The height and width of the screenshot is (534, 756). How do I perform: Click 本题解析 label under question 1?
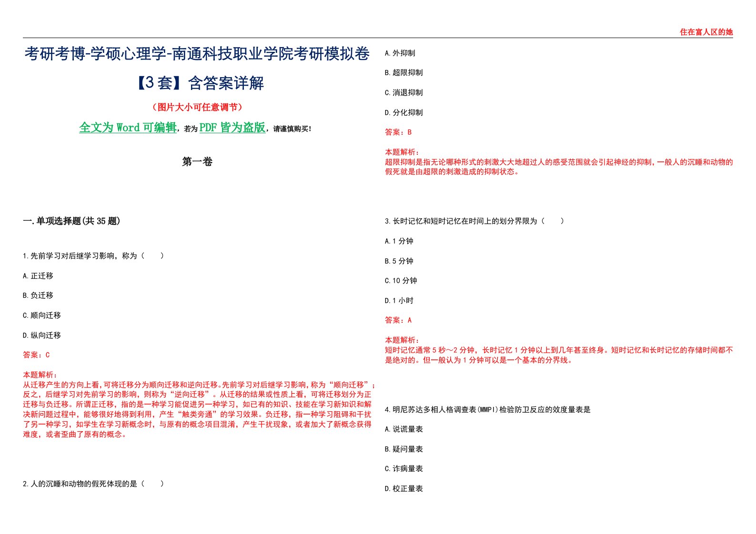click(x=40, y=375)
